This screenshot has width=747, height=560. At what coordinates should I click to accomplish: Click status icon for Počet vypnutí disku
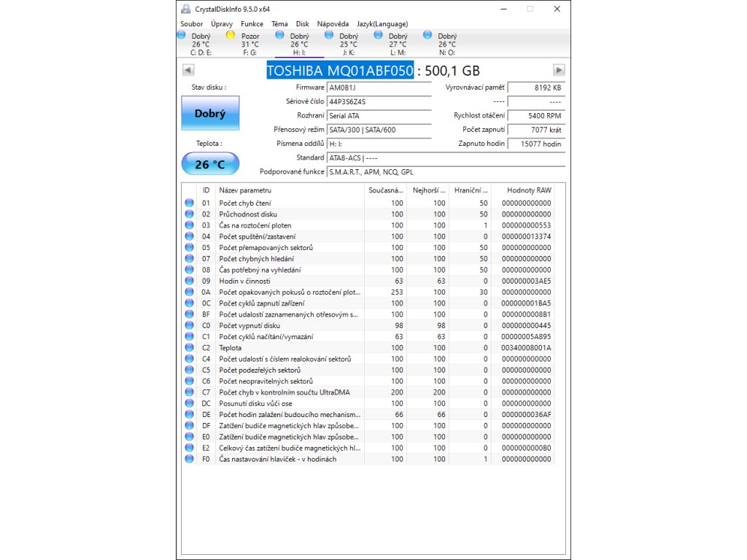(189, 326)
